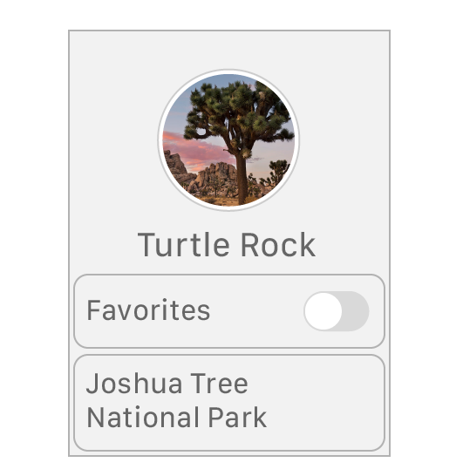Click empty space between Favorites label and switch
The width and height of the screenshot is (463, 476).
click(x=256, y=311)
